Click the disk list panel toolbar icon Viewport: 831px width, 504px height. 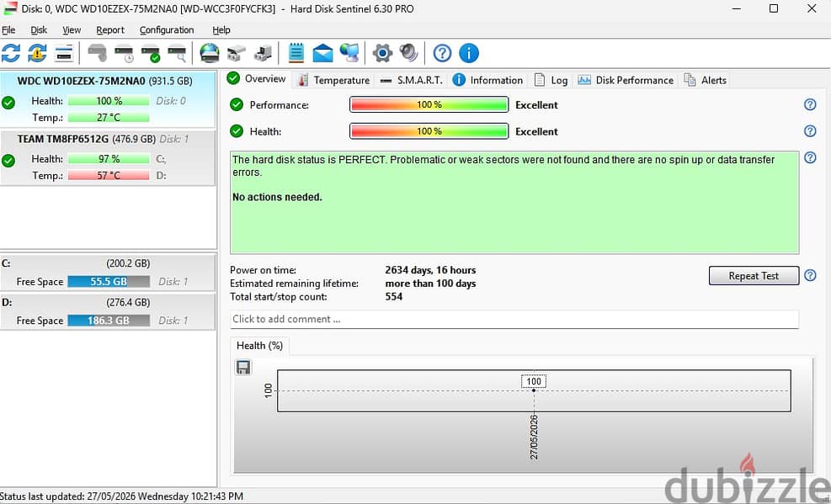coord(64,53)
